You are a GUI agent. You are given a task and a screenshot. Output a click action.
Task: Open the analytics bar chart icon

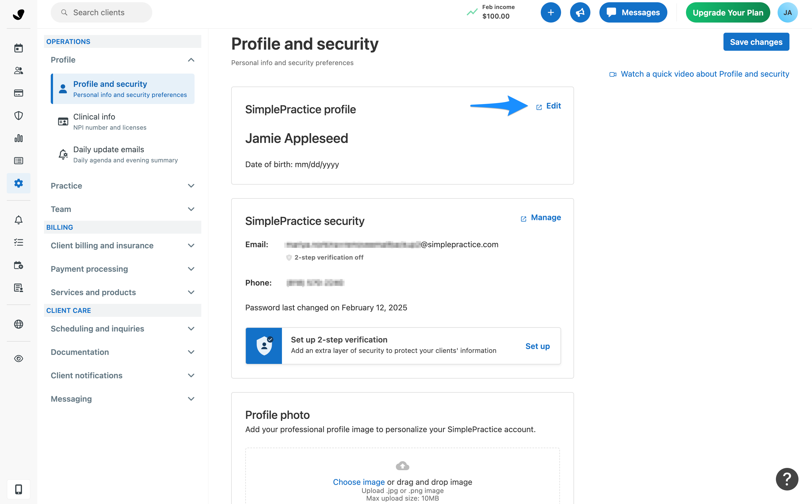(18, 138)
